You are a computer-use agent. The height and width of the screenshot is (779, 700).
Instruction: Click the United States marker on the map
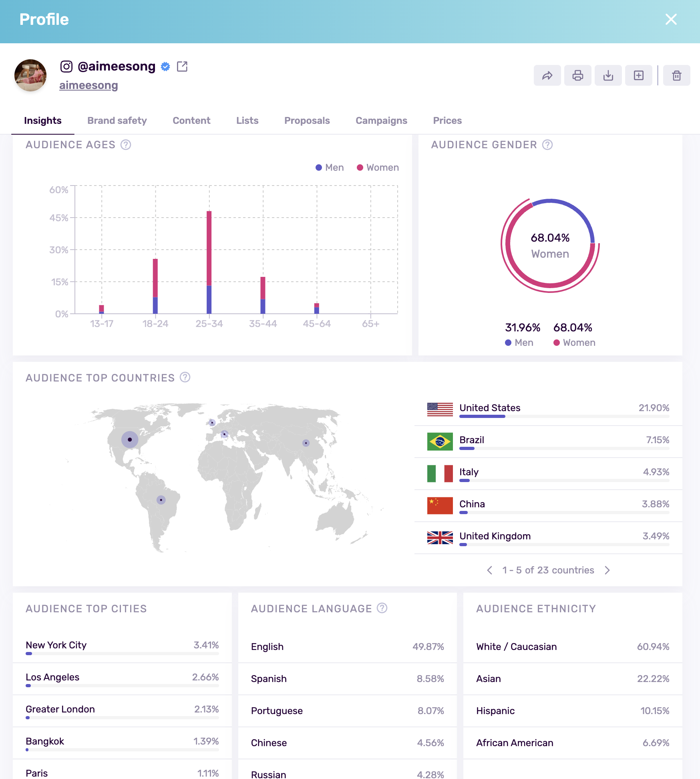pos(129,439)
